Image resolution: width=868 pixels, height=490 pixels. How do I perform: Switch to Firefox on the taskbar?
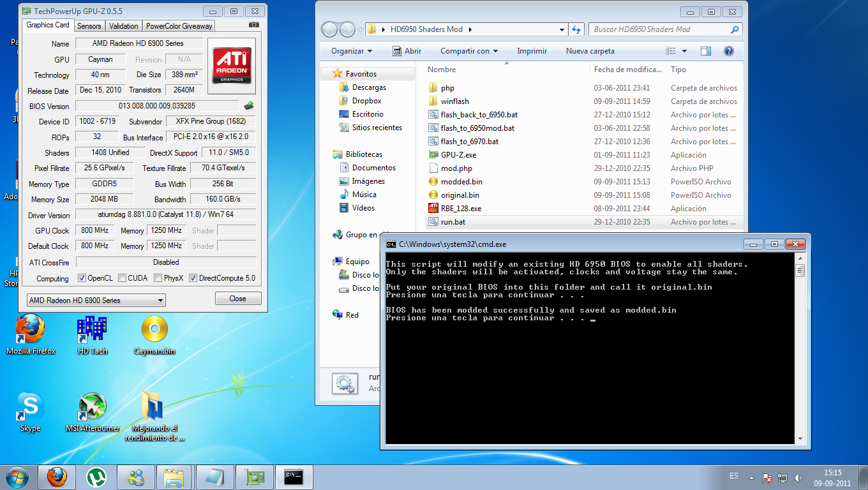tap(57, 477)
